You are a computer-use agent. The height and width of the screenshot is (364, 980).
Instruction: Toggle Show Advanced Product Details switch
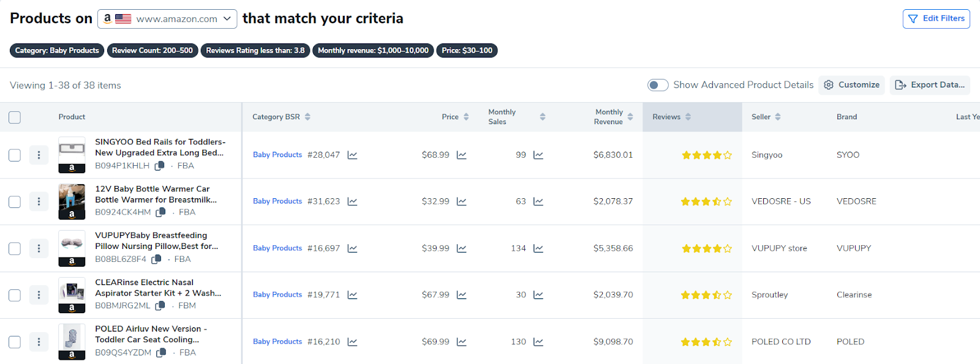tap(658, 85)
